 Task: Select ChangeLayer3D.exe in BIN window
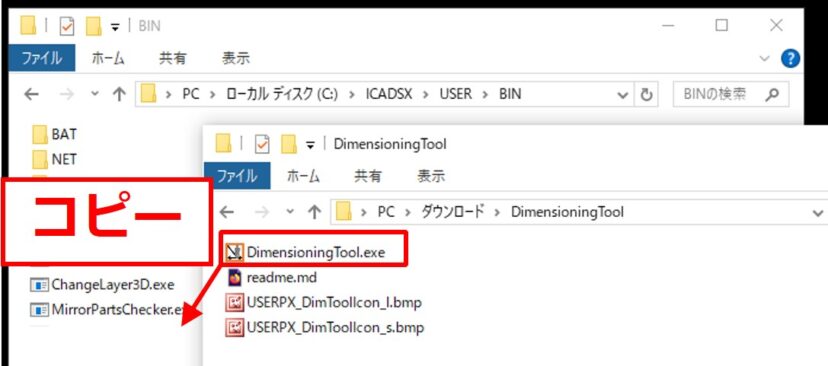102,285
